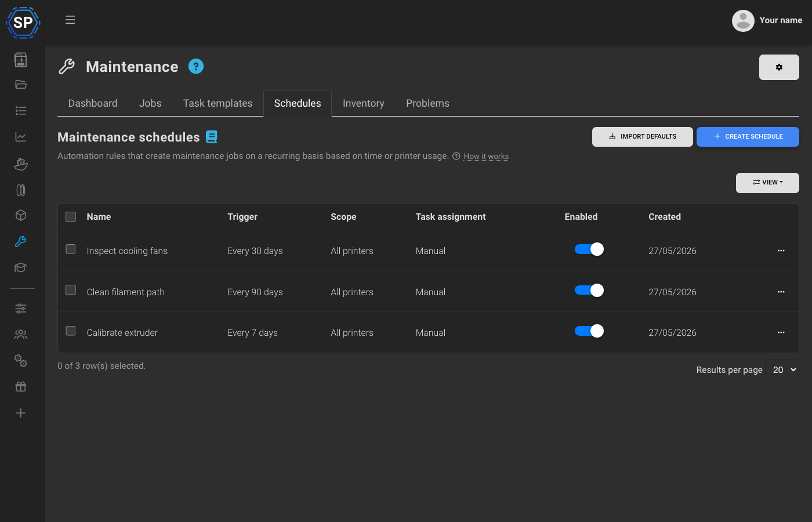Click the Inspect cooling fans name
This screenshot has width=812, height=522.
pyautogui.click(x=127, y=251)
